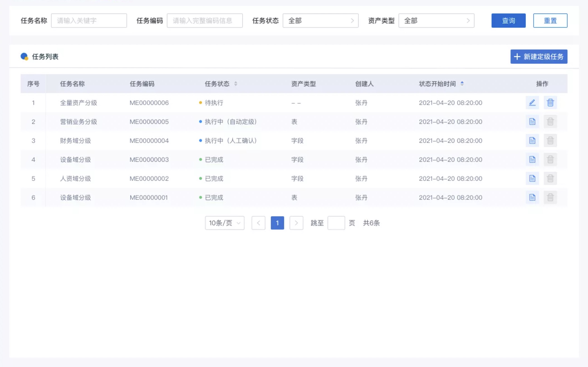Click the 重置 reset button
Viewport: 588px width, 367px height.
pyautogui.click(x=550, y=21)
